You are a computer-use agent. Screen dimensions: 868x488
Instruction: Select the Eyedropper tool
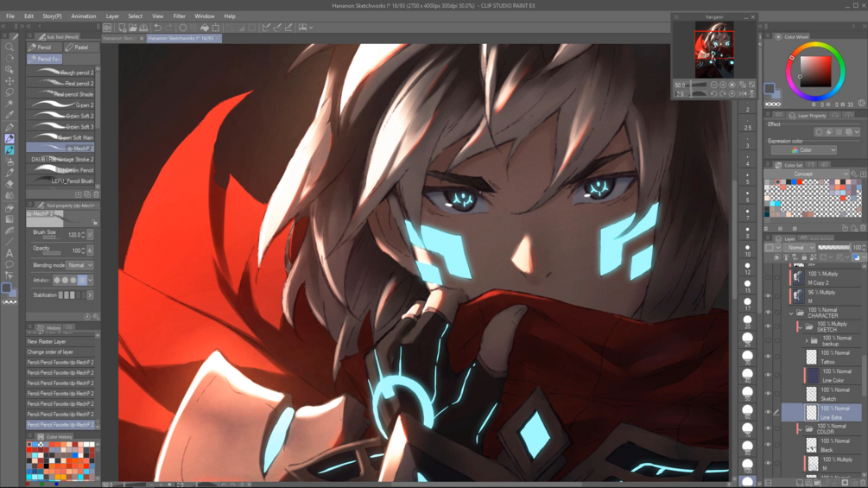click(10, 115)
